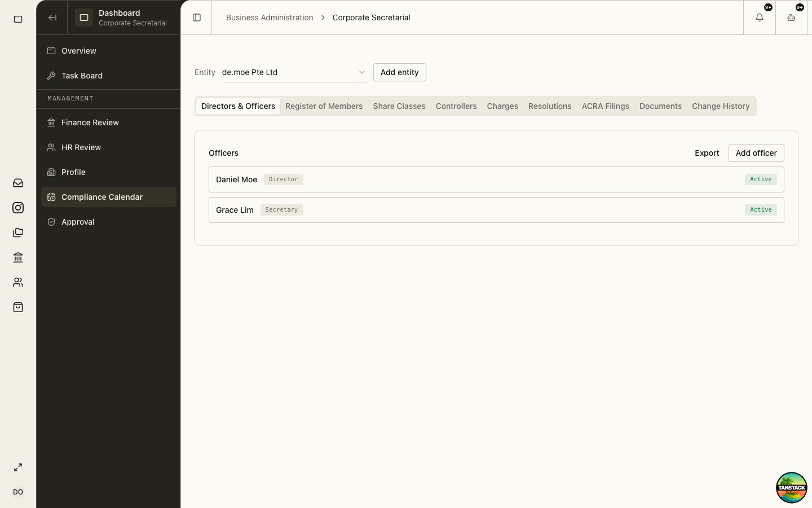The image size is (812, 508).
Task: Click the expand fullscreen arrows icon
Action: click(18, 467)
